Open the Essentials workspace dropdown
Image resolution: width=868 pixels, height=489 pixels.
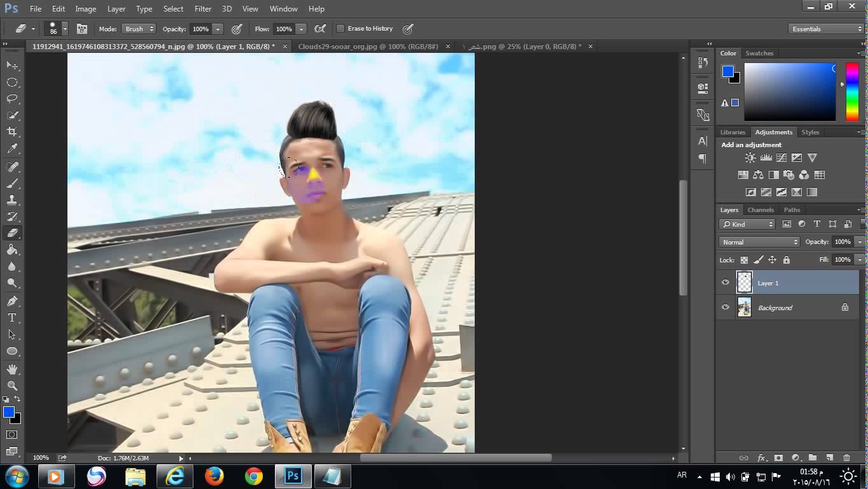(826, 29)
